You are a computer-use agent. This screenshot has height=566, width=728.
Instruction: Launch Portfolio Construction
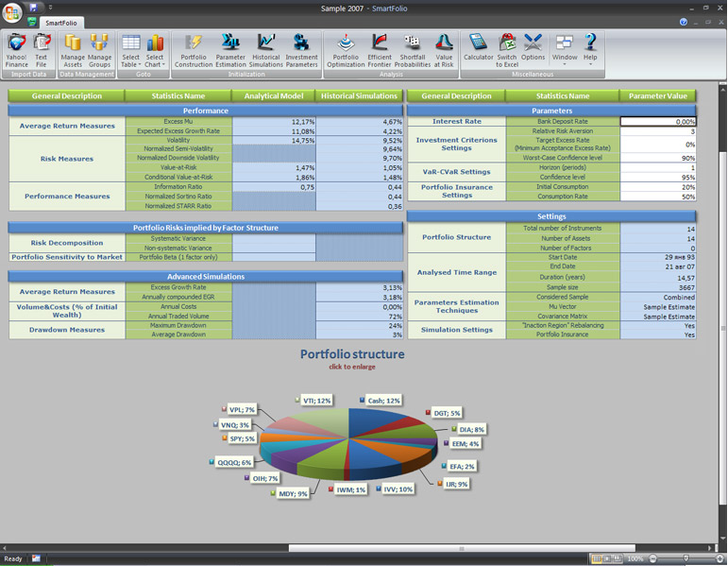click(x=194, y=51)
